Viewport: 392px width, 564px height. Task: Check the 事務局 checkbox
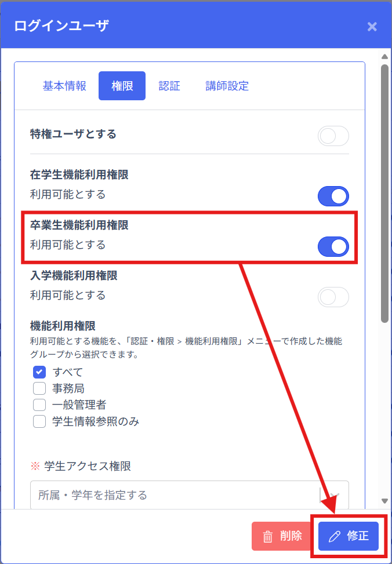click(x=39, y=388)
